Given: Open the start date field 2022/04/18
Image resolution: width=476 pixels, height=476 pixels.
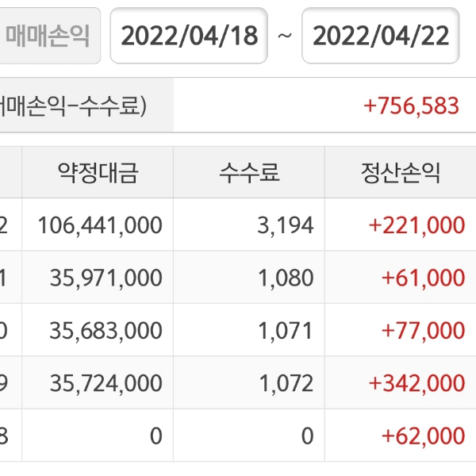Looking at the screenshot, I should click(x=189, y=36).
